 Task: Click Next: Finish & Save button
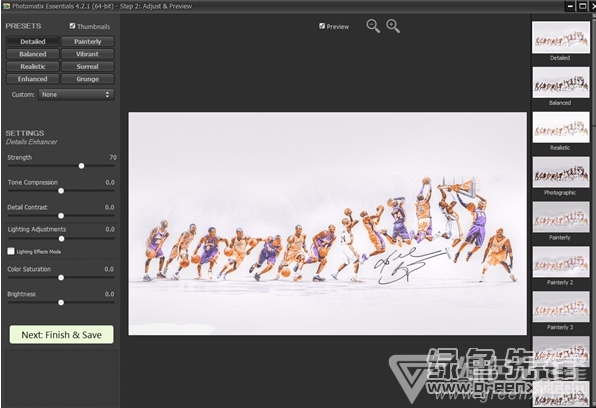tap(62, 335)
